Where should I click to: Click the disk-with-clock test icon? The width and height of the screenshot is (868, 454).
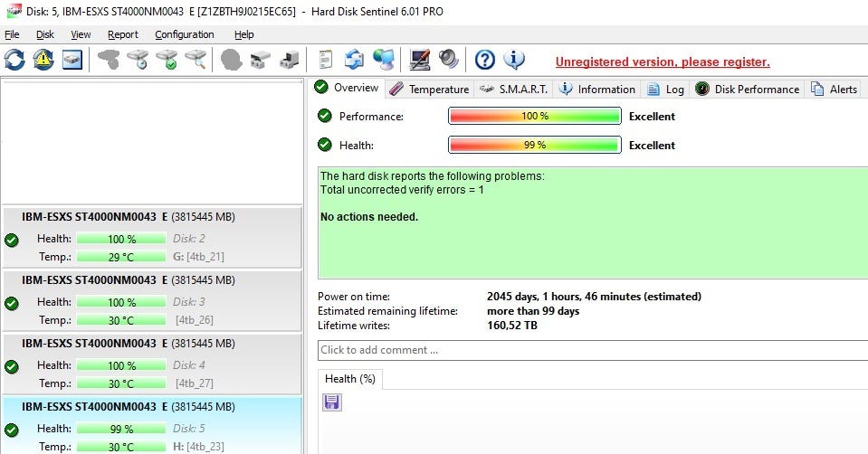point(138,59)
